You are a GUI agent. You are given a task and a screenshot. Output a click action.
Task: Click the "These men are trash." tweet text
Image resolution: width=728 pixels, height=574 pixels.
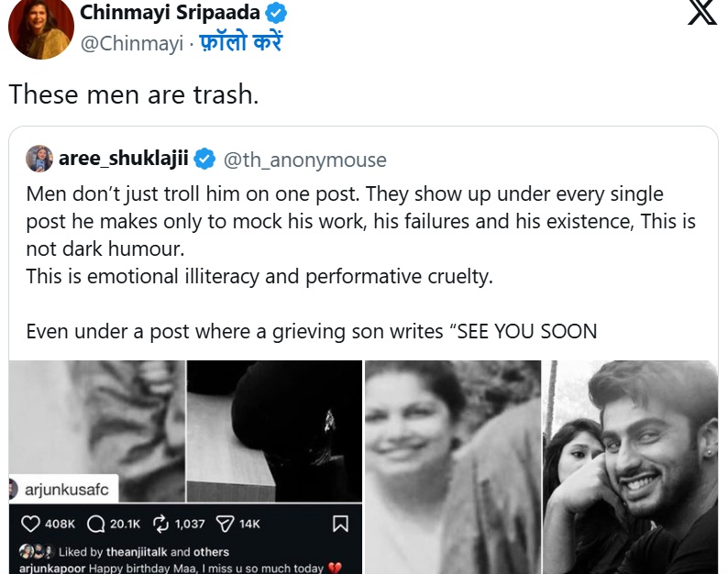134,94
